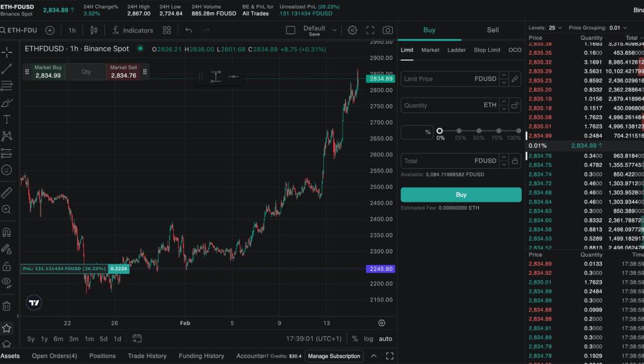Image resolution: width=644 pixels, height=364 pixels.
Task: Toggle lock all drawing tools
Action: point(6,266)
